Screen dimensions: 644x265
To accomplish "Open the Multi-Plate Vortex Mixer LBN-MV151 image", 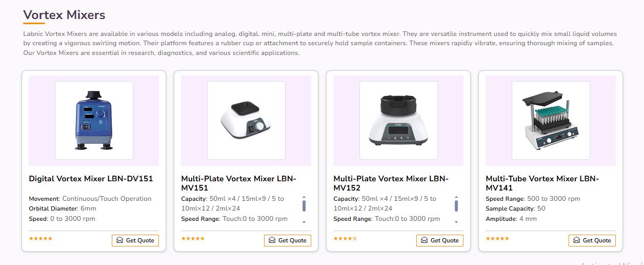I will pos(246,120).
